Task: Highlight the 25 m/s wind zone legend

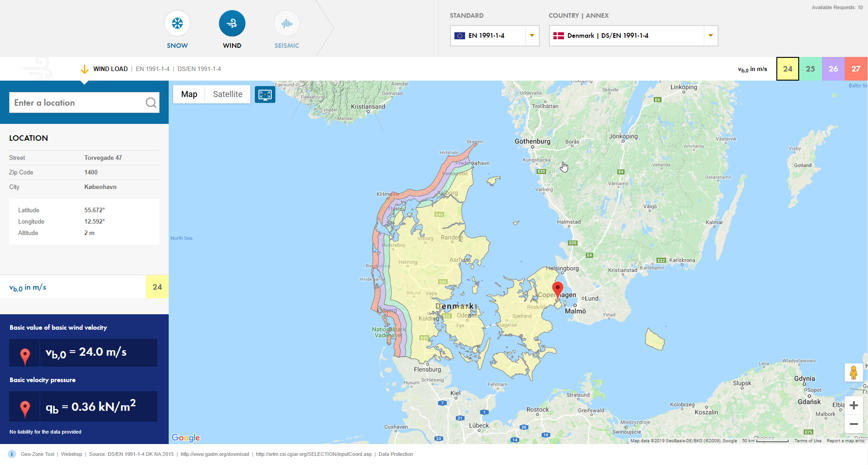Action: pos(811,69)
